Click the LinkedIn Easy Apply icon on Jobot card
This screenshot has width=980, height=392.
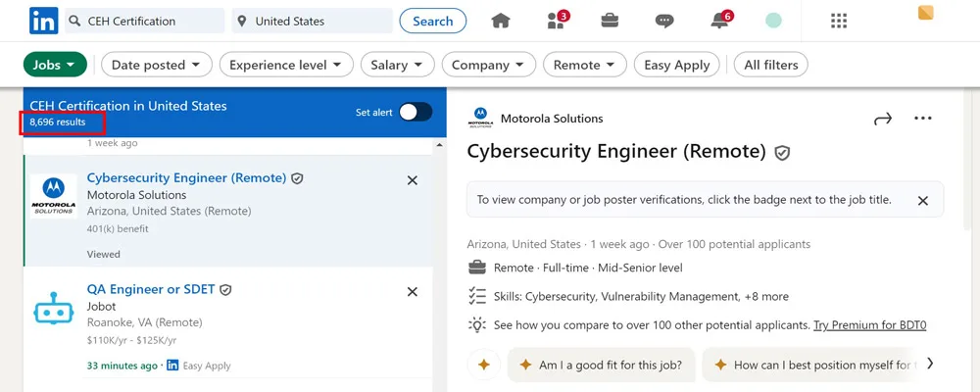point(172,366)
